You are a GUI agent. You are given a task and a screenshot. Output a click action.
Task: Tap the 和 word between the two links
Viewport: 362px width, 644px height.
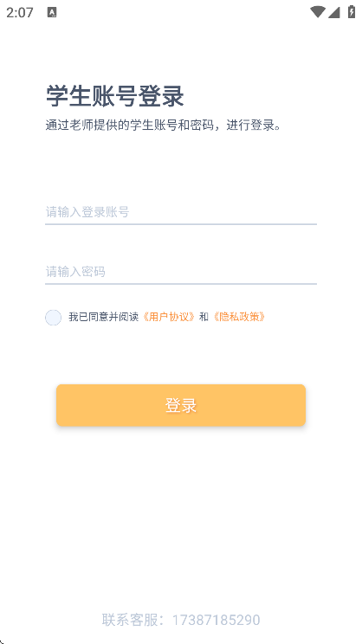[204, 317]
